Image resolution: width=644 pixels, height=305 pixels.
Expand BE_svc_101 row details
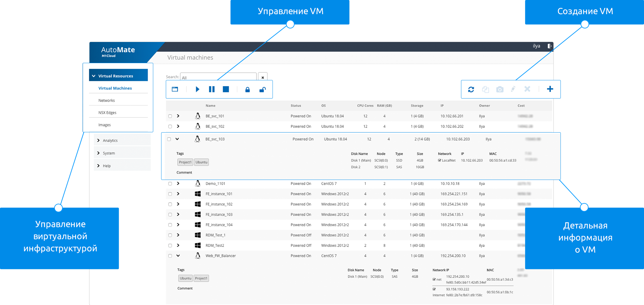pos(178,116)
